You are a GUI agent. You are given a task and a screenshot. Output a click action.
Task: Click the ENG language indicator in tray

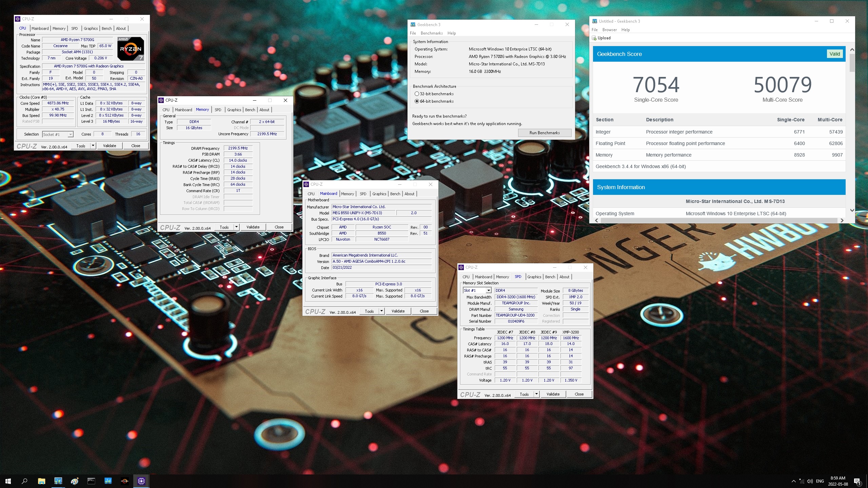pyautogui.click(x=820, y=481)
